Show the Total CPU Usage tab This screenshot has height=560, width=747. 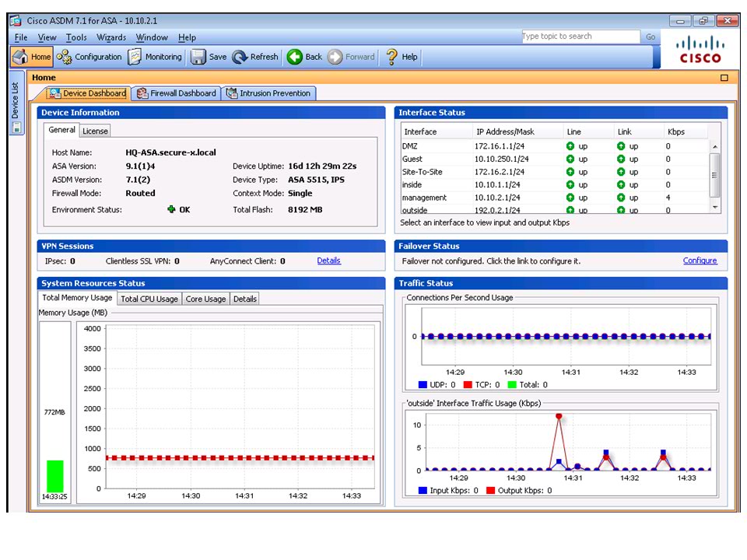(149, 299)
